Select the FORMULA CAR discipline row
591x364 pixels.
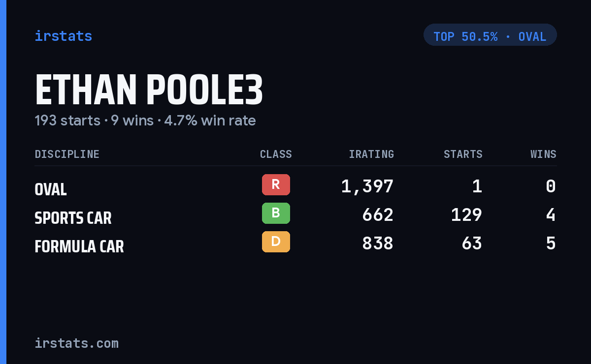295,243
